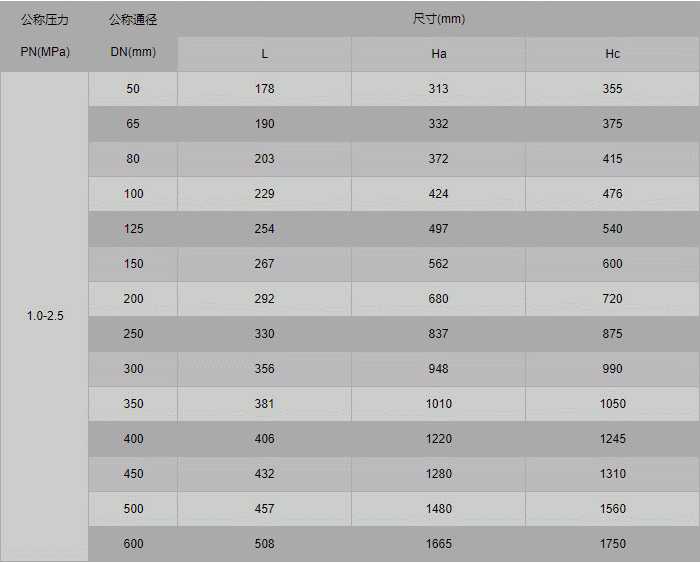
Task: Select the Ha value 948
Action: click(x=438, y=369)
